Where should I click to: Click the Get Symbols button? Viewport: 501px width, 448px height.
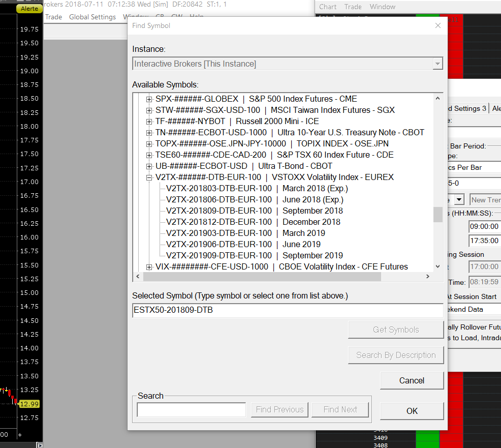click(x=396, y=330)
